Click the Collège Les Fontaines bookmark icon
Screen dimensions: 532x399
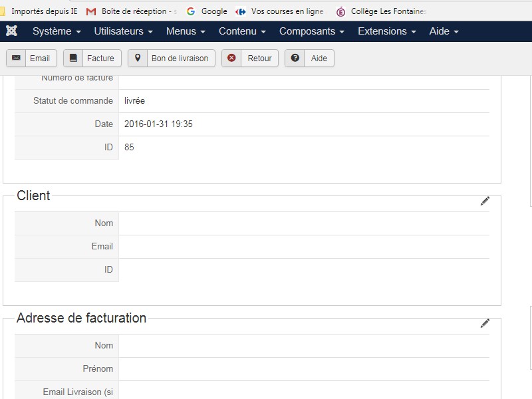[340, 12]
